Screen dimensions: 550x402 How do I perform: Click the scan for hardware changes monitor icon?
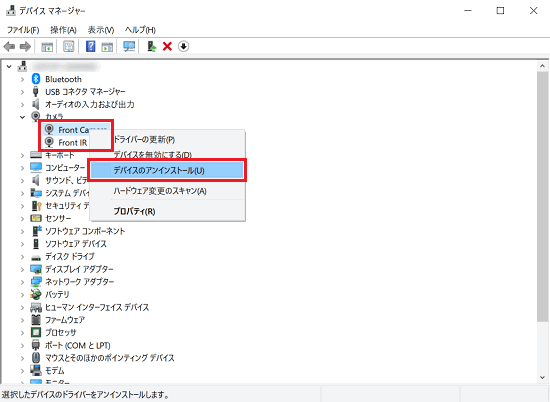point(129,46)
